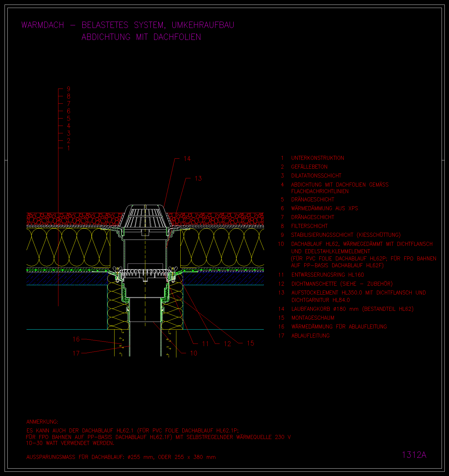449x476 pixels.
Task: Click the drawing number '1312A'
Action: coord(414,455)
